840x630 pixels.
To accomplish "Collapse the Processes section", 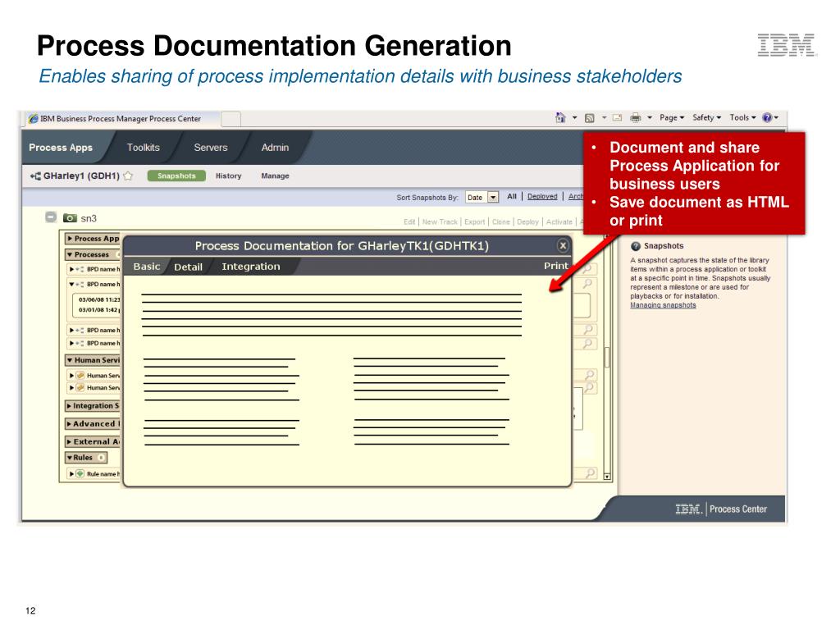I will 71,254.
